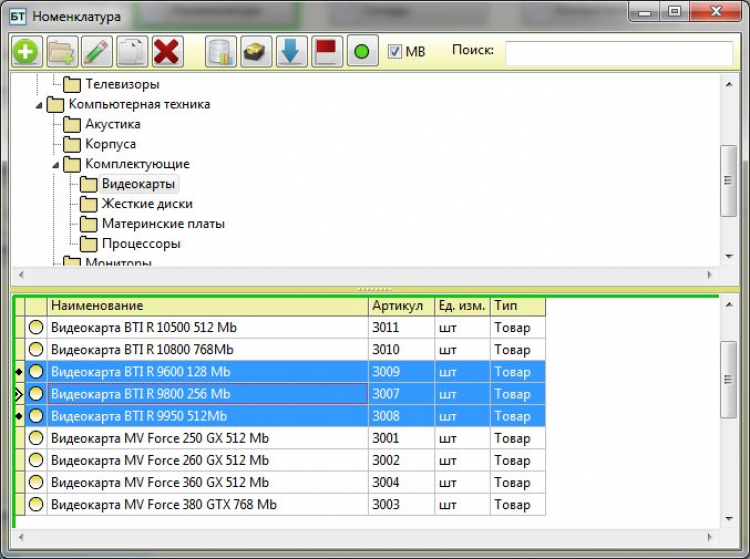Click the gold box toolbar icon
Viewport: 750px width, 559px height.
click(x=256, y=51)
